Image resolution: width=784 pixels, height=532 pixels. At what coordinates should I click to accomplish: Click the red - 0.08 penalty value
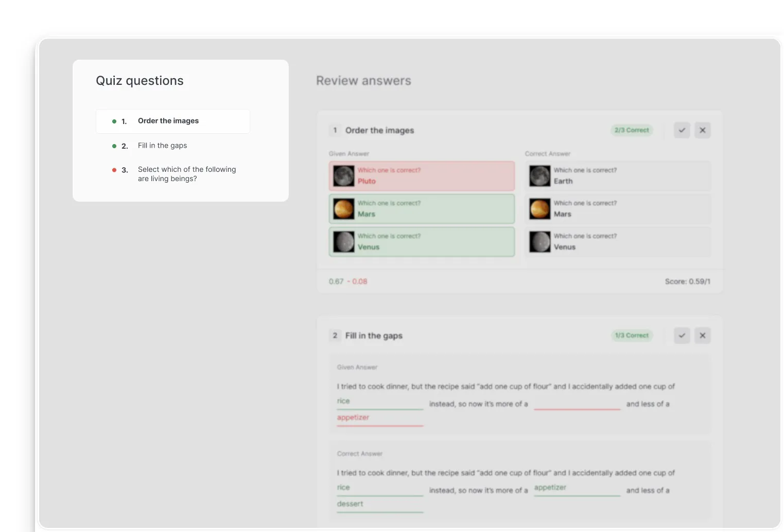[x=357, y=281]
